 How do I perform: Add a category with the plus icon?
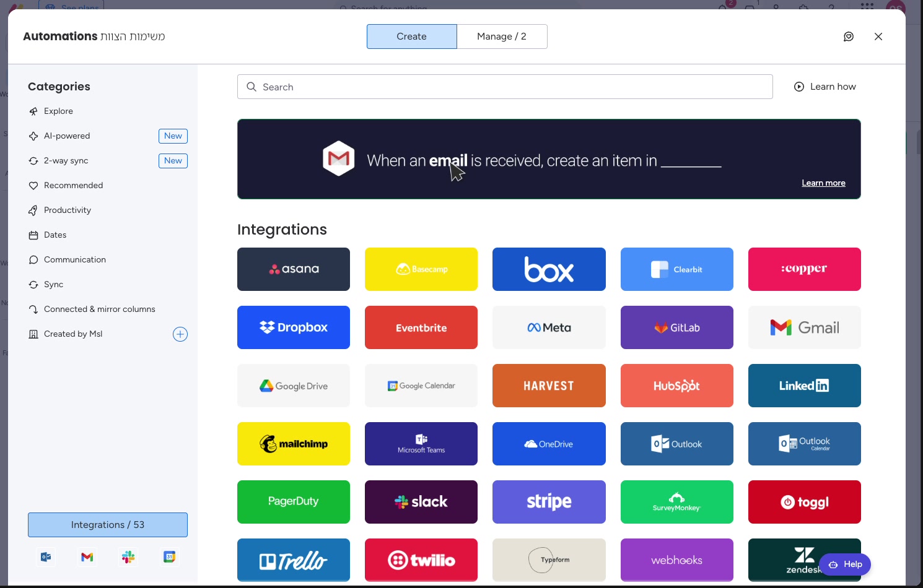tap(180, 334)
